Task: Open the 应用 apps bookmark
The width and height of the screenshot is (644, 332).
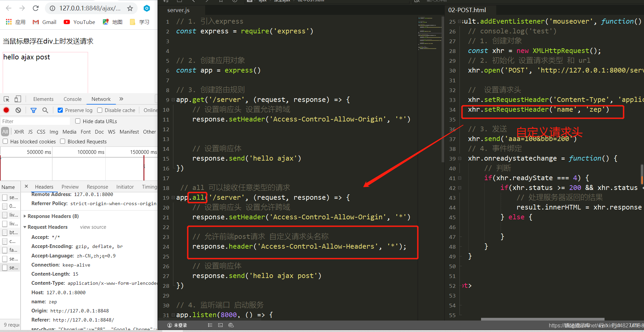Action: point(16,22)
